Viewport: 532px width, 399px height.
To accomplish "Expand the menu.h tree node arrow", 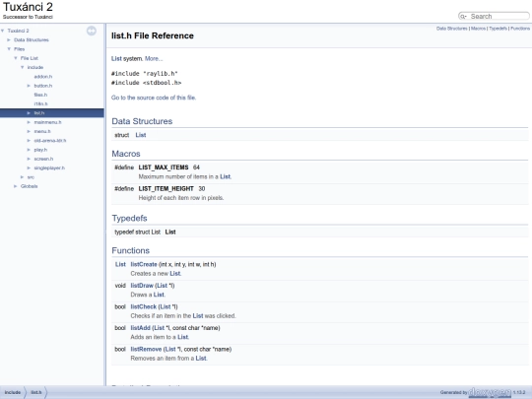I will pos(29,131).
